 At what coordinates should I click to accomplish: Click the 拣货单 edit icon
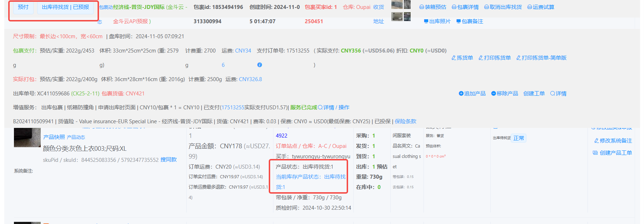click(x=454, y=58)
